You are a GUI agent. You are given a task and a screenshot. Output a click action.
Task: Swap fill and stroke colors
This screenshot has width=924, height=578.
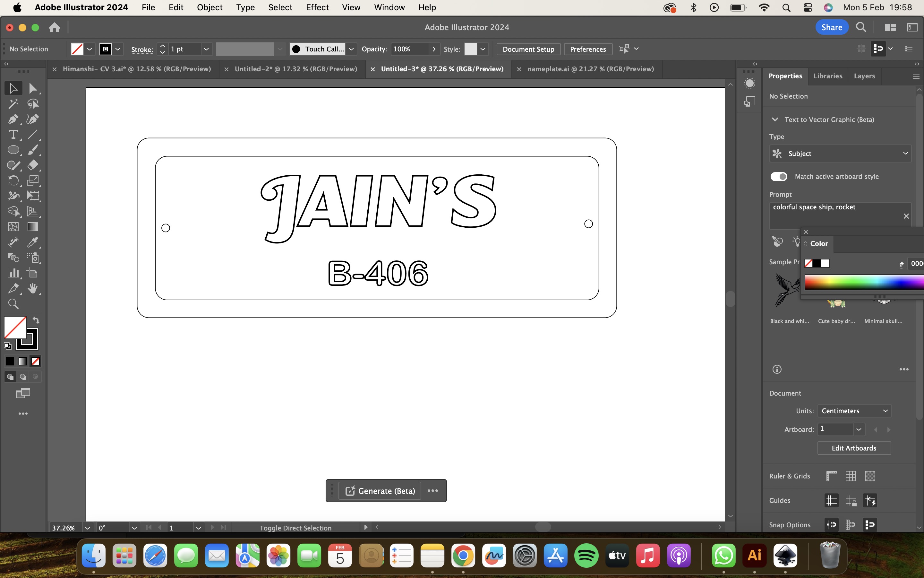(36, 320)
